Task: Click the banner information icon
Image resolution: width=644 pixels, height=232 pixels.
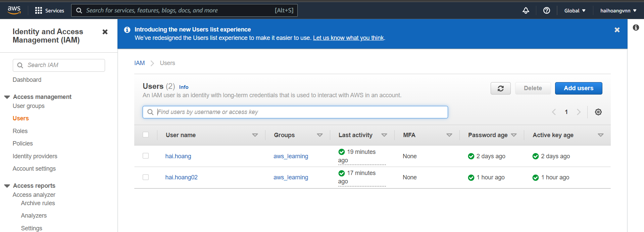Action: (x=127, y=30)
